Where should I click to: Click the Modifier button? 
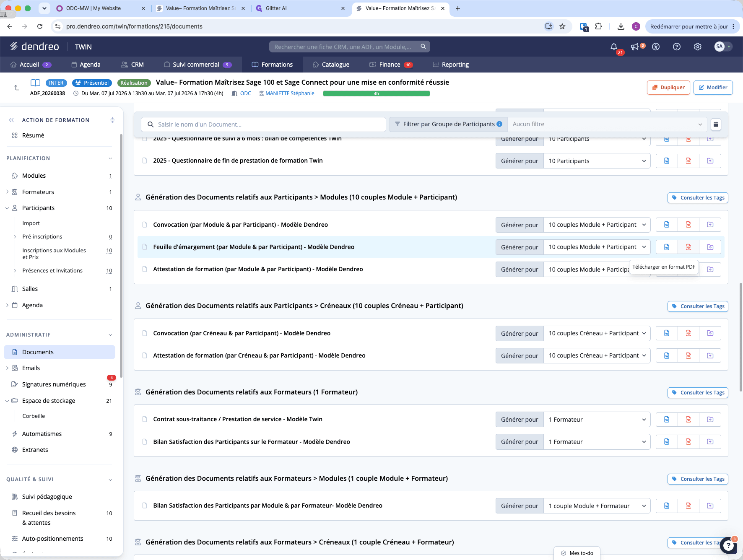pyautogui.click(x=713, y=88)
